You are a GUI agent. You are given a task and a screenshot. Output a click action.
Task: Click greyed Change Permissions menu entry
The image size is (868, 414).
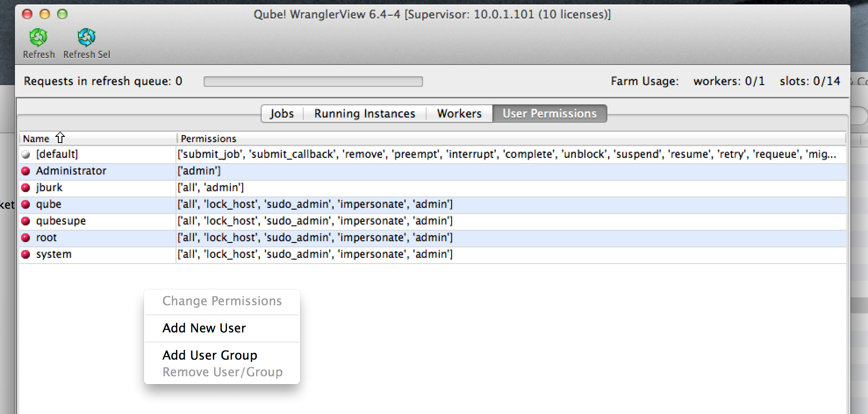click(x=222, y=301)
